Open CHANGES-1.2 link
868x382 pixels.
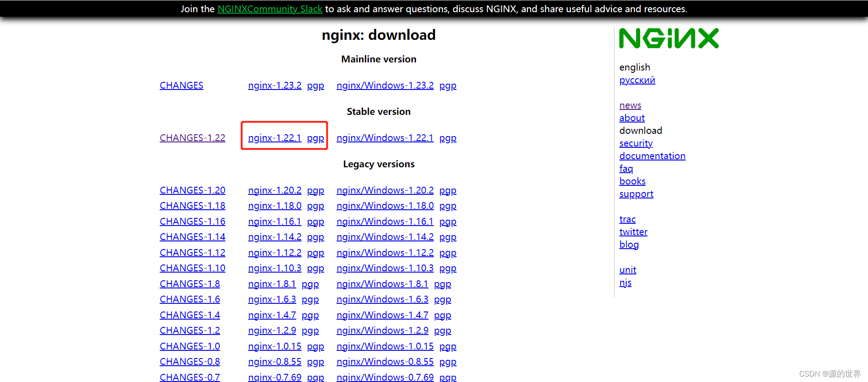pyautogui.click(x=190, y=330)
